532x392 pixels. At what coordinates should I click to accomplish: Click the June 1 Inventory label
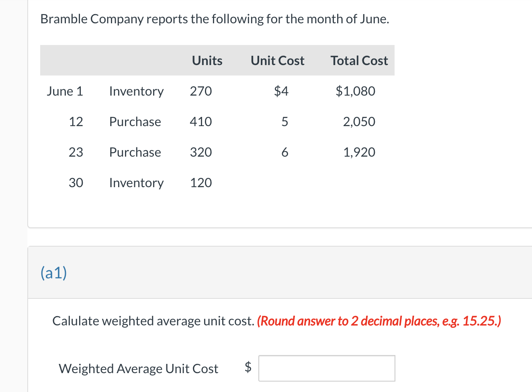pyautogui.click(x=137, y=92)
